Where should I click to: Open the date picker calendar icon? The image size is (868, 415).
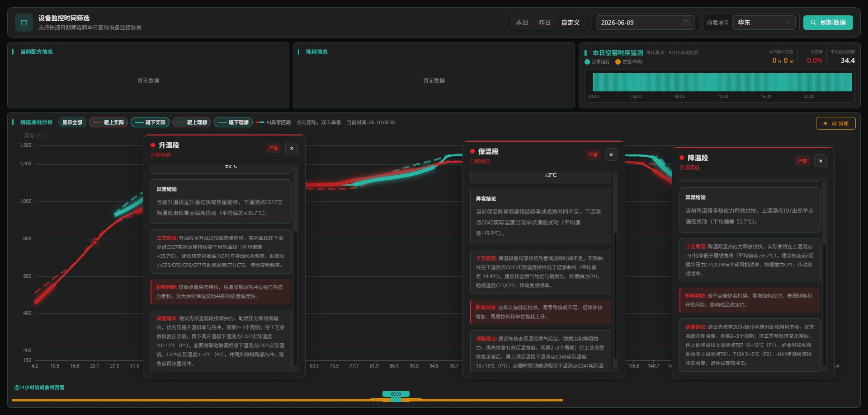(687, 23)
